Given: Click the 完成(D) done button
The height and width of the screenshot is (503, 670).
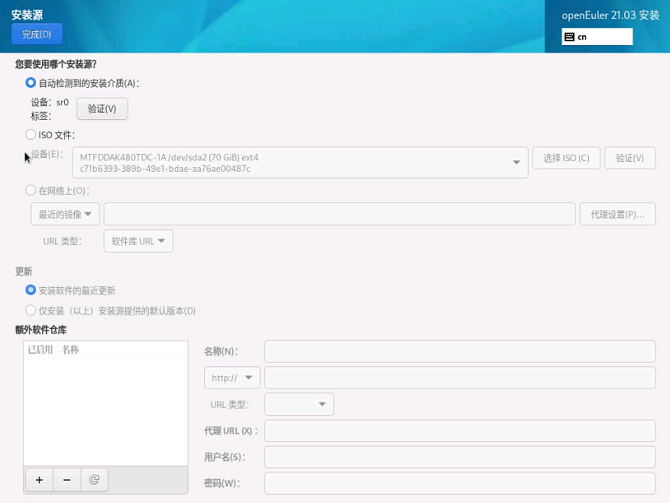Looking at the screenshot, I should pos(37,34).
